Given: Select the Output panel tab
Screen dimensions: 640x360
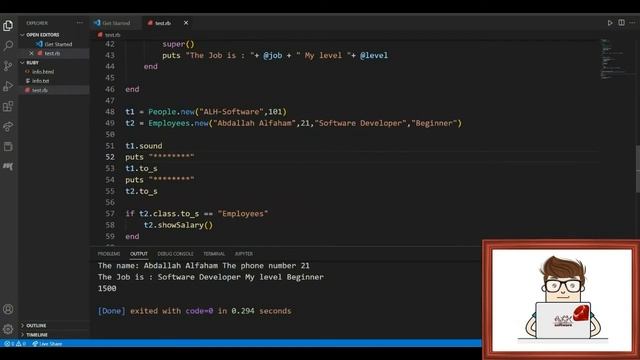Looking at the screenshot, I should 139,254.
